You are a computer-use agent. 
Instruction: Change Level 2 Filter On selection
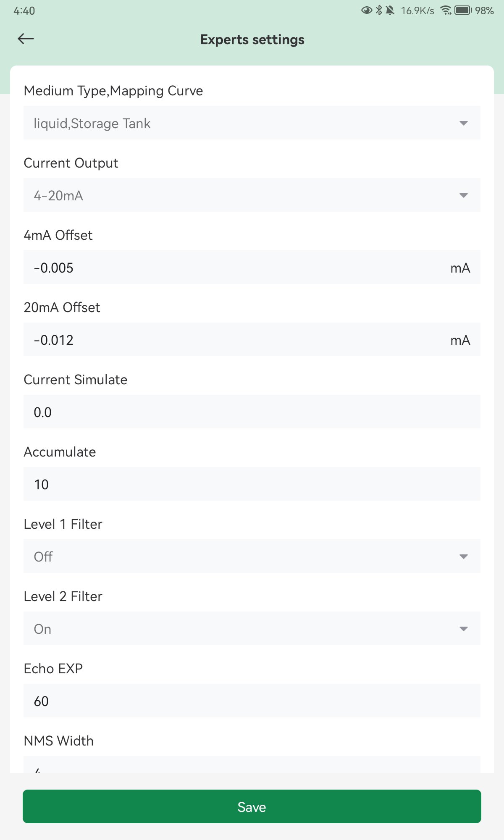click(252, 628)
